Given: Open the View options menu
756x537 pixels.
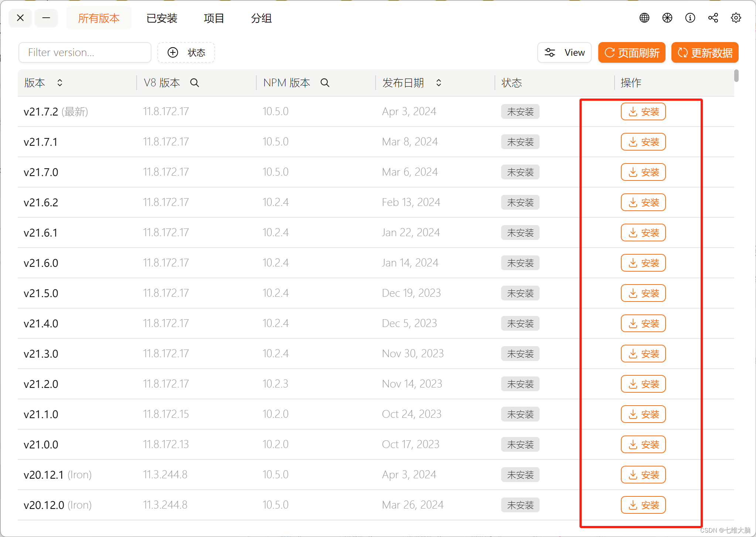Looking at the screenshot, I should (x=564, y=52).
